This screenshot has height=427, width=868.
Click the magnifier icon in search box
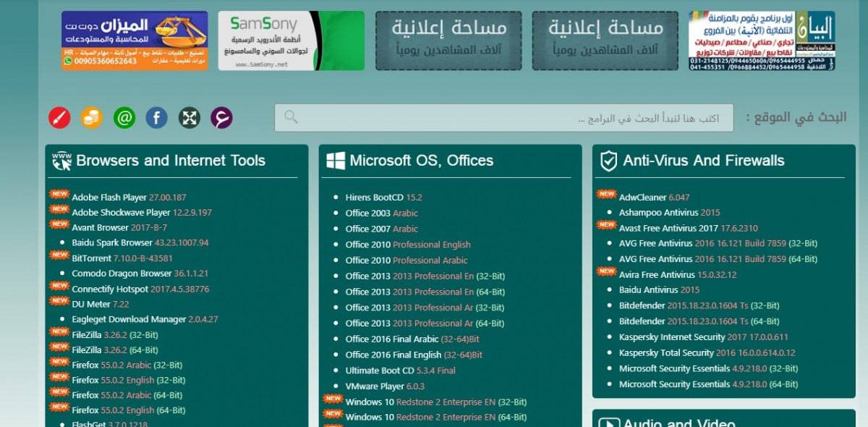click(291, 117)
